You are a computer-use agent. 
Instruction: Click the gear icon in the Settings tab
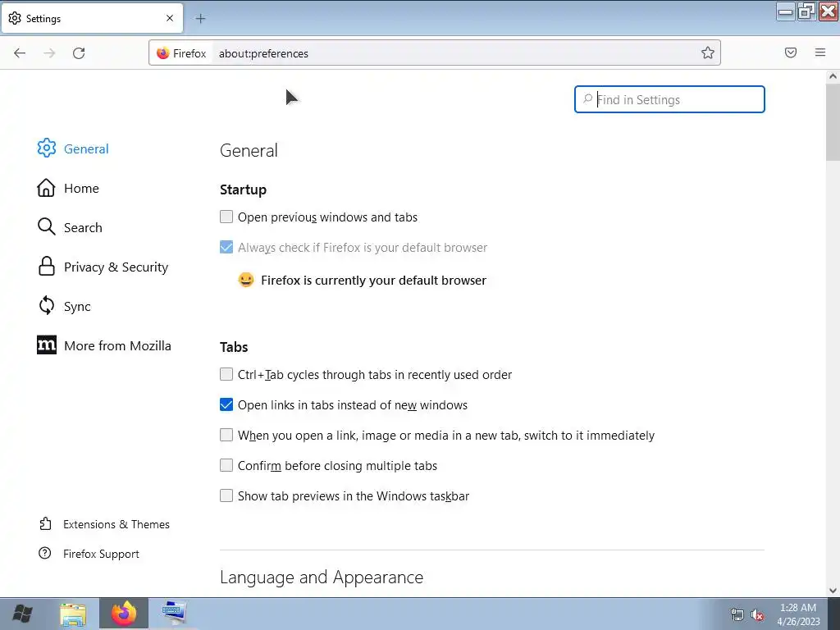point(15,18)
